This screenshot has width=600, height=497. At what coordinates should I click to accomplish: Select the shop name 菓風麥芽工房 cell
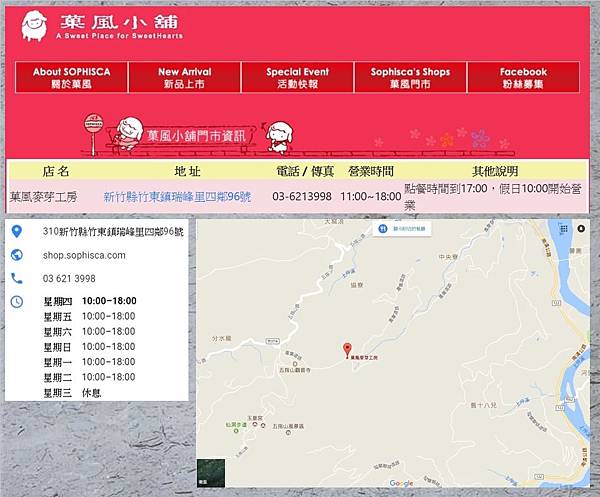click(x=43, y=197)
